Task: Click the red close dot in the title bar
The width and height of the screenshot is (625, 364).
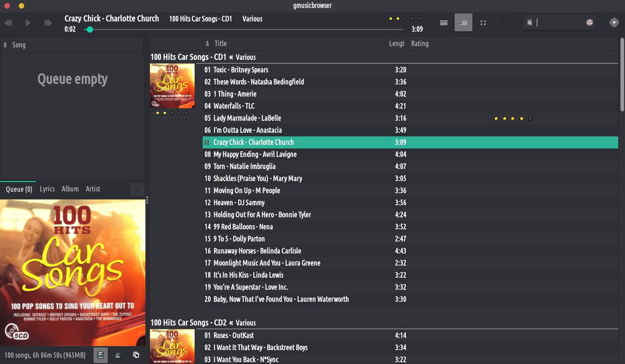Action: pyautogui.click(x=7, y=6)
